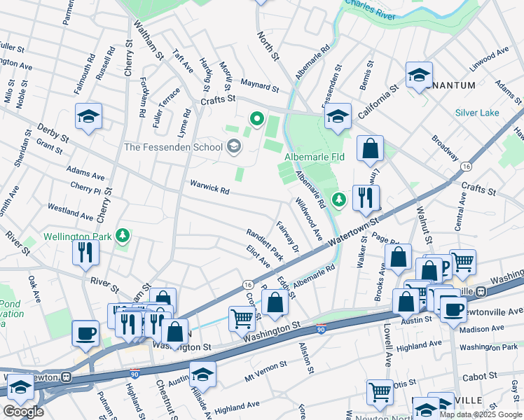
Task: Select the green circle marker below Crafts St
Action: tap(256, 120)
